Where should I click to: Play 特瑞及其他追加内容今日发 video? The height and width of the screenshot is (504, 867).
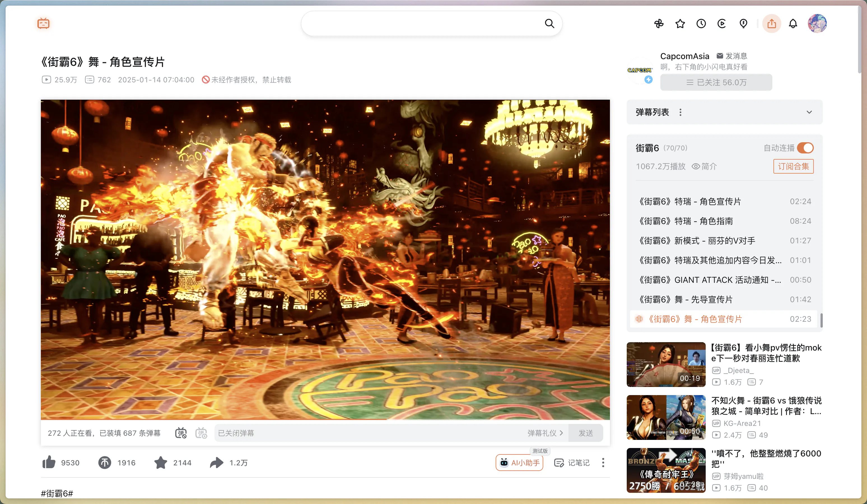(724, 260)
